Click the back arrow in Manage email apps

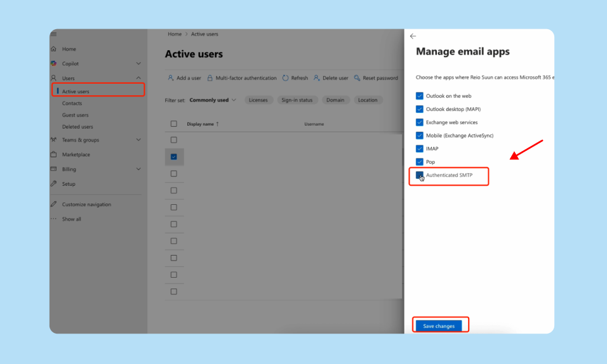(413, 36)
